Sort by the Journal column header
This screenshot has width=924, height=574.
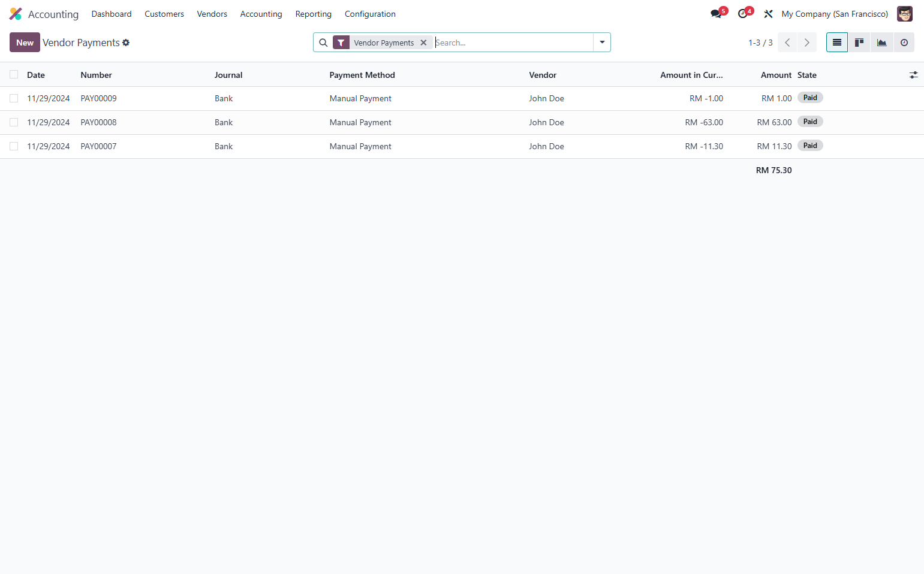pyautogui.click(x=228, y=75)
